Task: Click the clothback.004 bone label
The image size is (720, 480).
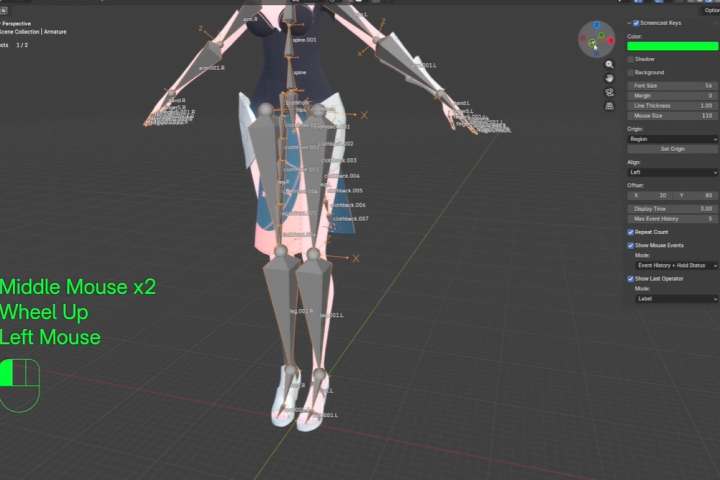Action: click(343, 176)
